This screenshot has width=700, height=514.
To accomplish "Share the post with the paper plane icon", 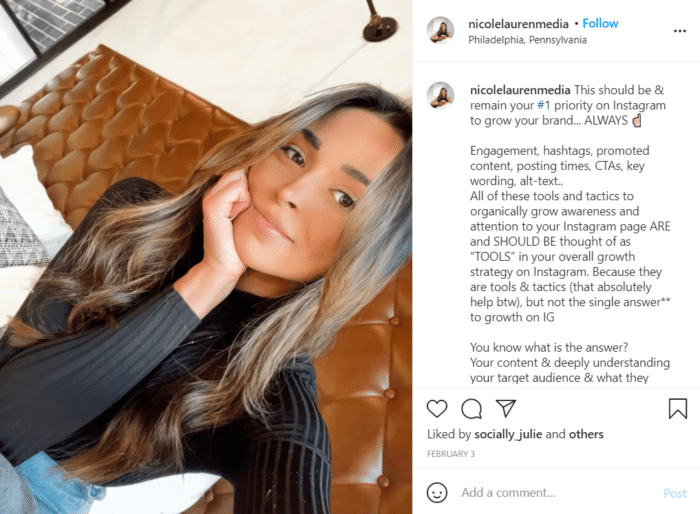I will pyautogui.click(x=506, y=408).
